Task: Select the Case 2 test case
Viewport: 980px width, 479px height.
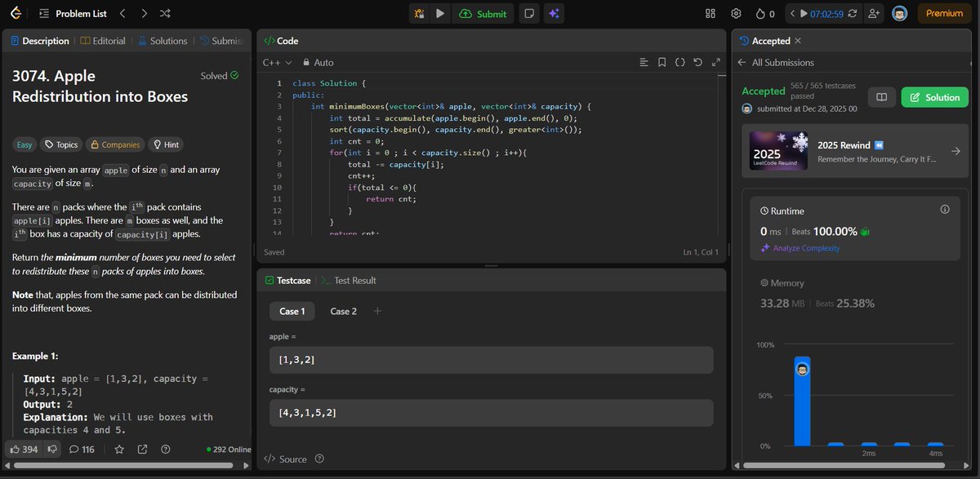Action: pyautogui.click(x=344, y=311)
